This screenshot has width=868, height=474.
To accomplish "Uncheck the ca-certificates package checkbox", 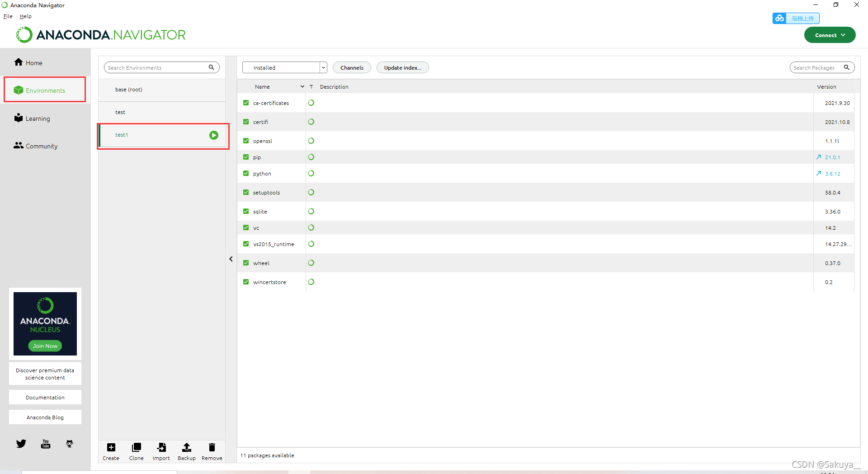I will [246, 103].
